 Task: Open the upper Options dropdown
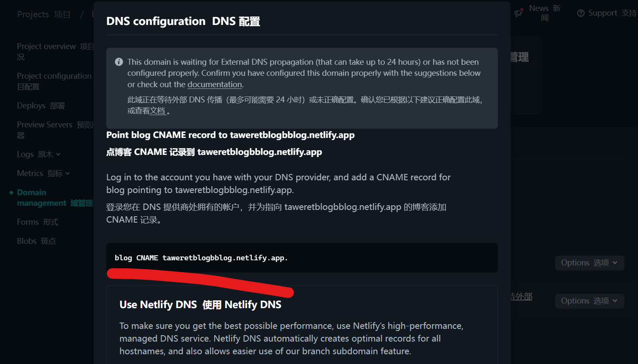[x=589, y=263]
